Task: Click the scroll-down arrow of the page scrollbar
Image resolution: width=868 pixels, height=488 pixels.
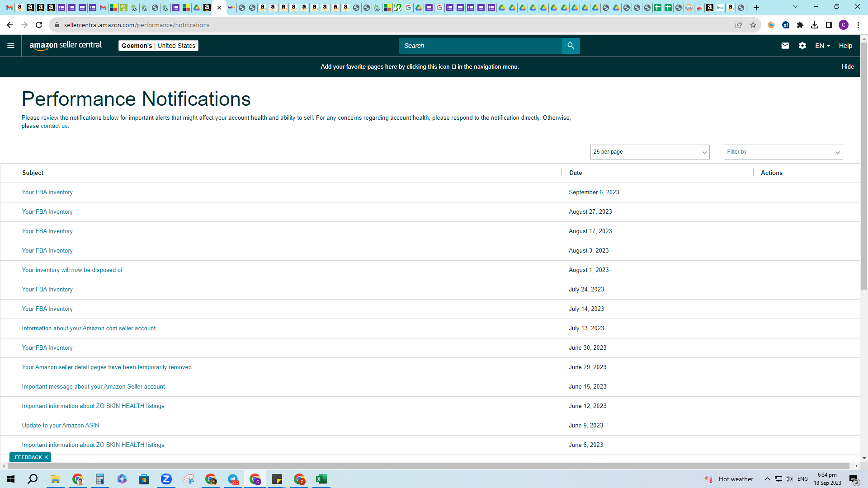Action: click(x=864, y=458)
